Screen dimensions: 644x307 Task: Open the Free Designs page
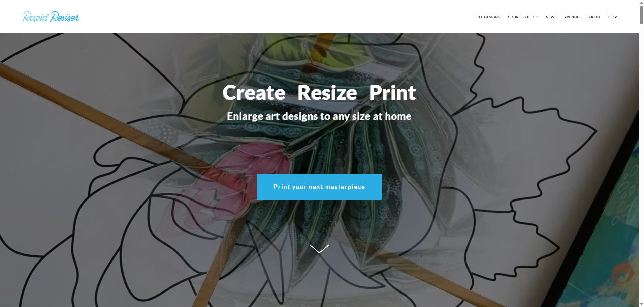(x=487, y=17)
